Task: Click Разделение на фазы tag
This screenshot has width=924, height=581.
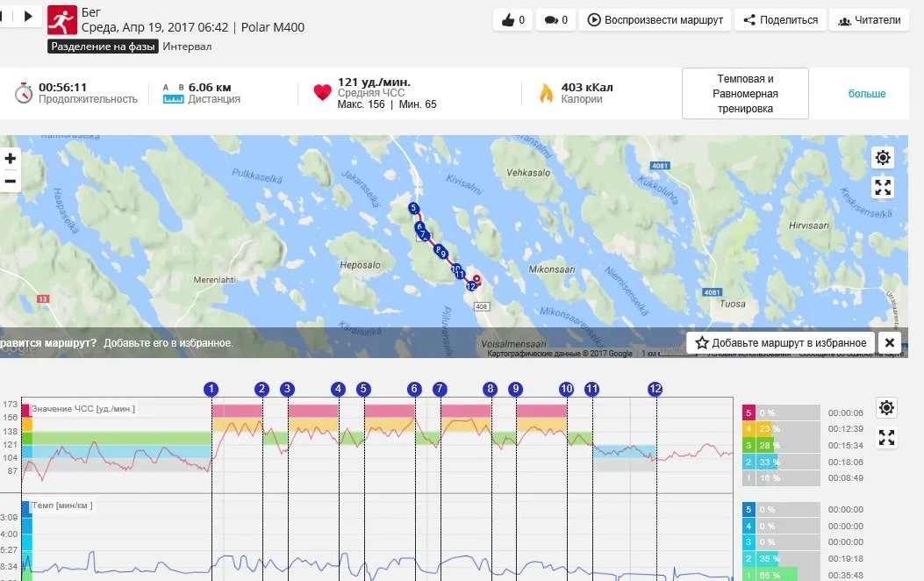Action: point(104,47)
